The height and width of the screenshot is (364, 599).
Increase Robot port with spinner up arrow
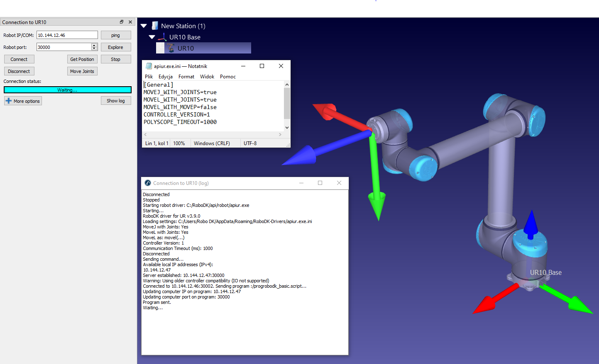pos(94,45)
